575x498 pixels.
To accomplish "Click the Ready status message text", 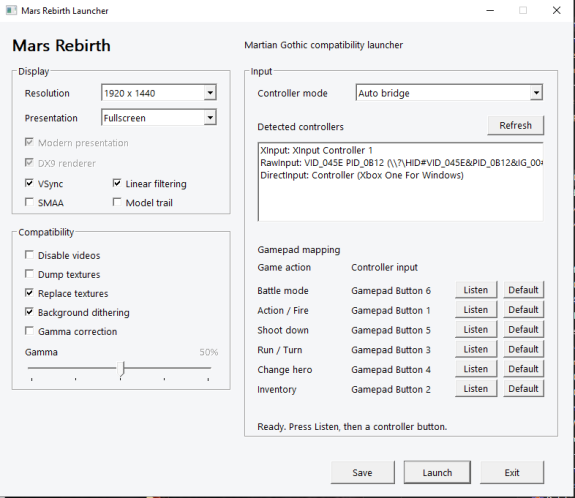I will [x=352, y=427].
